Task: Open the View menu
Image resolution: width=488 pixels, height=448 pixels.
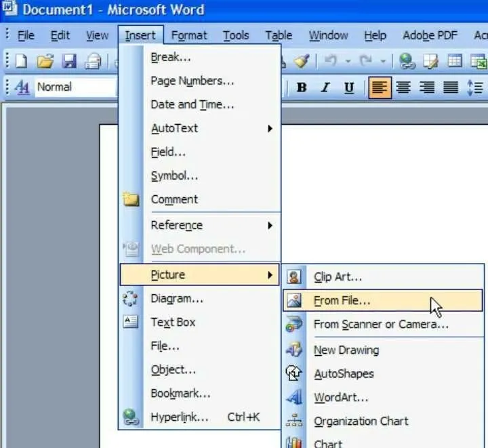Action: (97, 35)
